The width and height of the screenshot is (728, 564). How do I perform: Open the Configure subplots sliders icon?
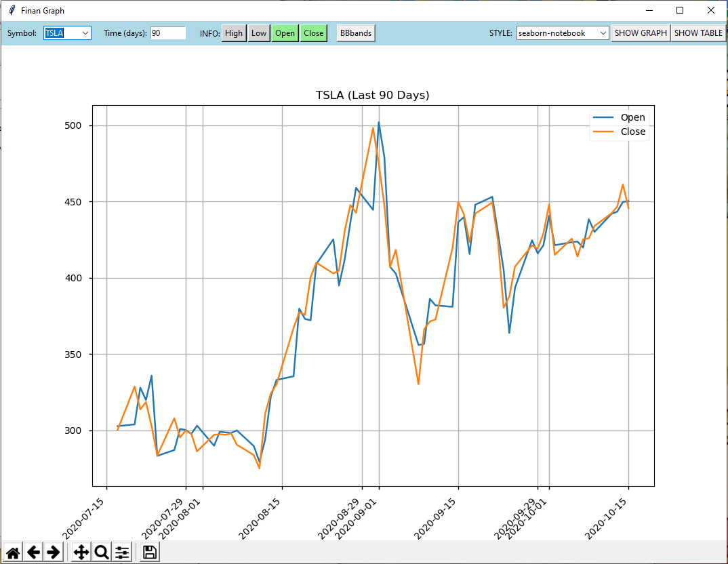122,552
